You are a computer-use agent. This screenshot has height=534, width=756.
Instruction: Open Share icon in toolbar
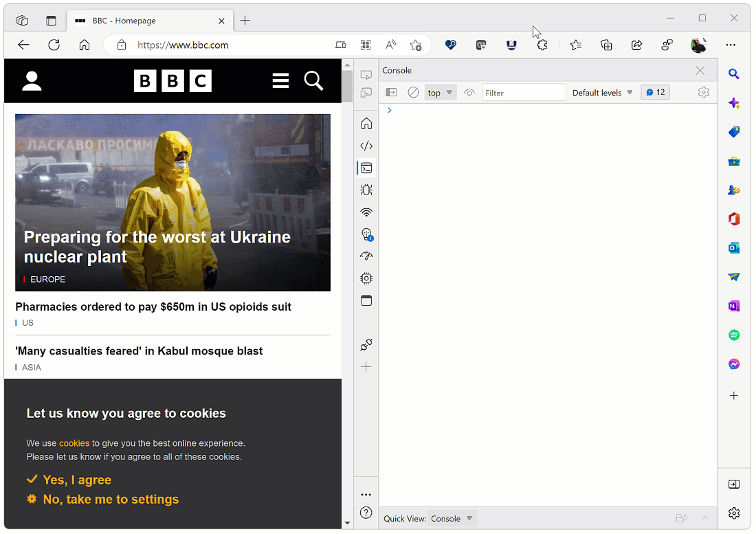click(636, 45)
